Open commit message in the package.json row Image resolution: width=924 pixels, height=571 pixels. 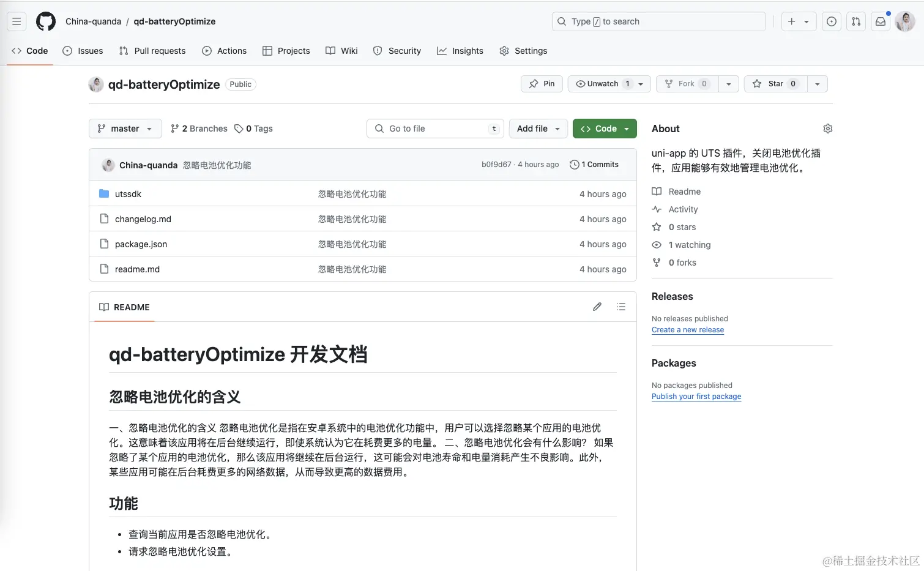[x=352, y=244]
